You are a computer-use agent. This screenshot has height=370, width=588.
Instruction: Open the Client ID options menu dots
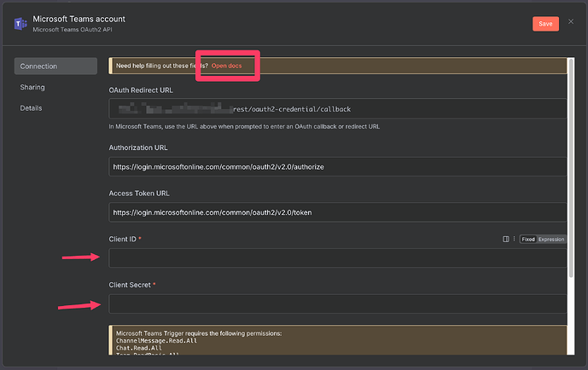pos(514,239)
